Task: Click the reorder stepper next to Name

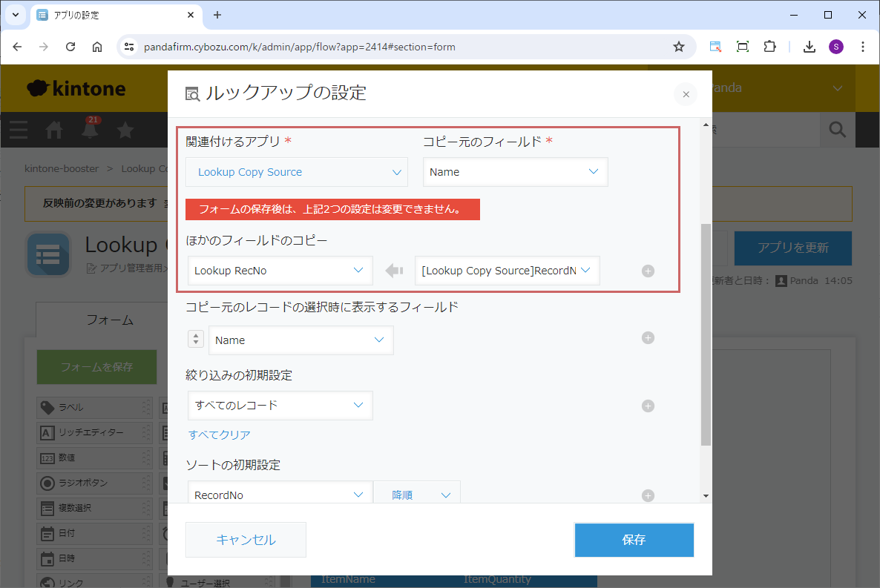Action: tap(196, 340)
